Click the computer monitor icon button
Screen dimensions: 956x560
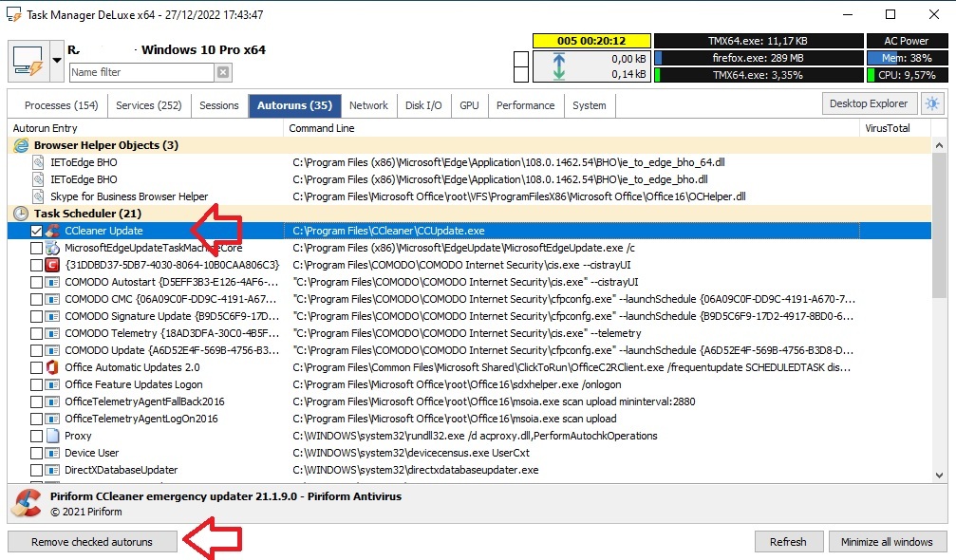[x=28, y=61]
